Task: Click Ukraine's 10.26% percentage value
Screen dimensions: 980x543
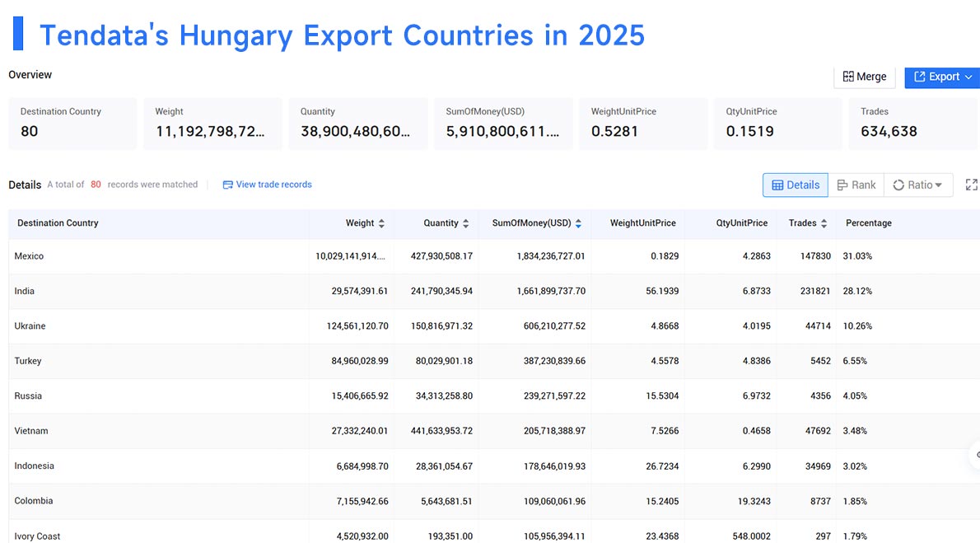Action: coord(856,326)
